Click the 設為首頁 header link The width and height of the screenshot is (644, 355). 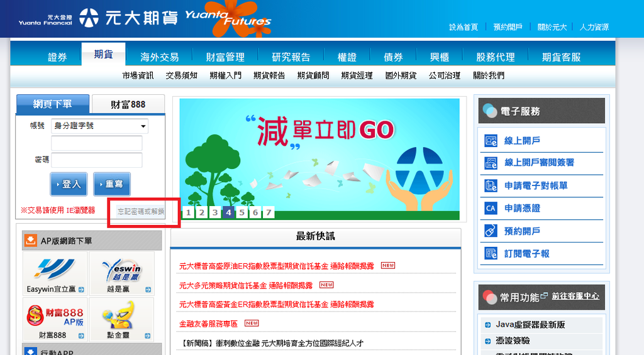[x=464, y=27]
